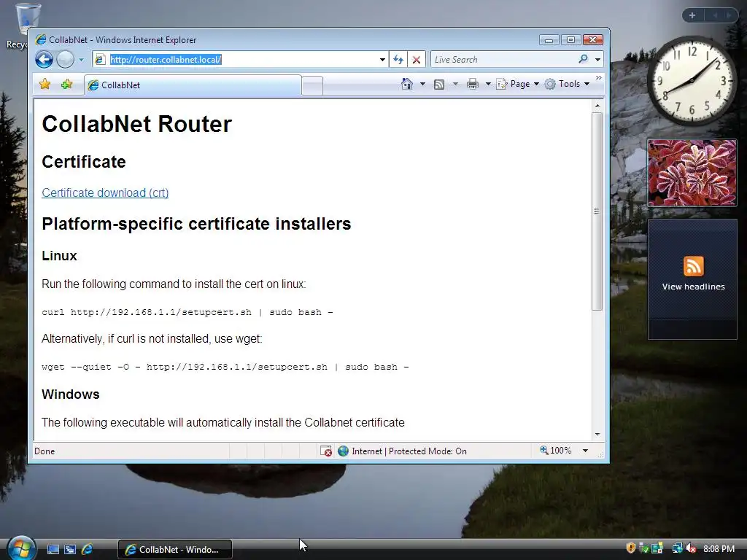The width and height of the screenshot is (747, 560).
Task: Click the Done status text
Action: click(x=44, y=451)
